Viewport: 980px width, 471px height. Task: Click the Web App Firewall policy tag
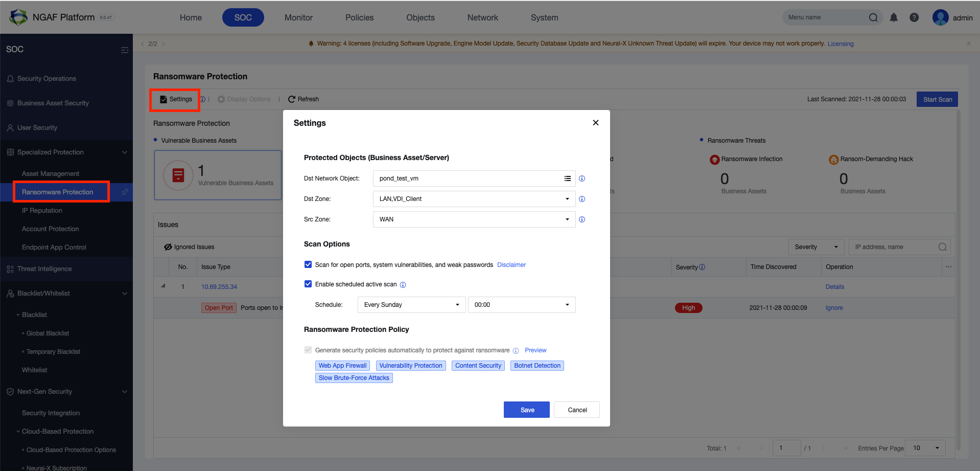(342, 366)
